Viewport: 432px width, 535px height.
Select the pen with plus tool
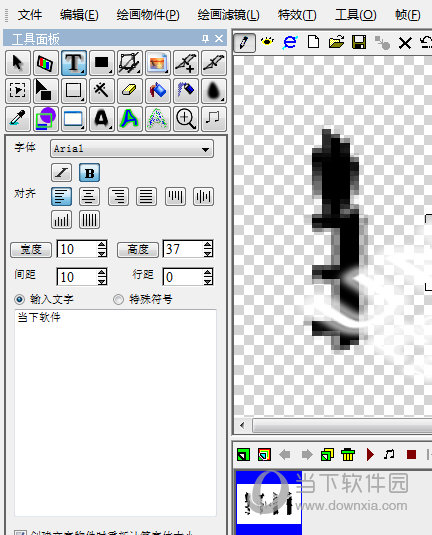[186, 63]
